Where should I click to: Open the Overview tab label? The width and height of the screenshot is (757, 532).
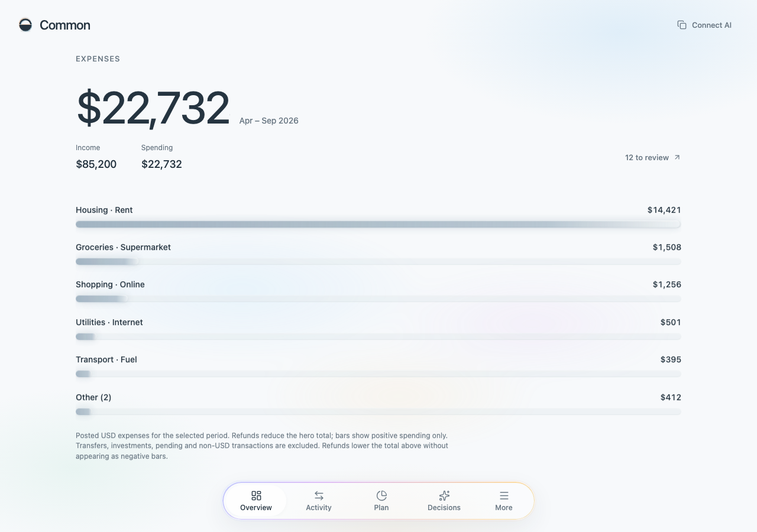tap(256, 508)
